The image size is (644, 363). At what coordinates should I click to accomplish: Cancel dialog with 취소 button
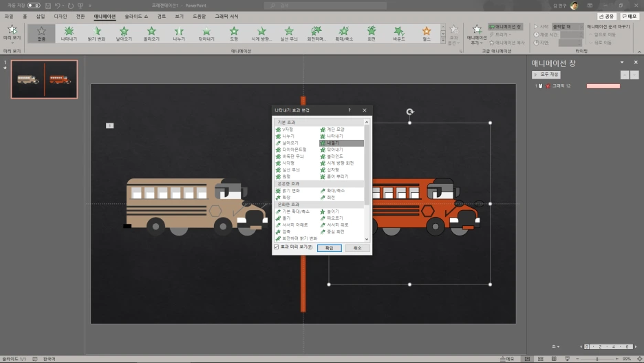[357, 248]
